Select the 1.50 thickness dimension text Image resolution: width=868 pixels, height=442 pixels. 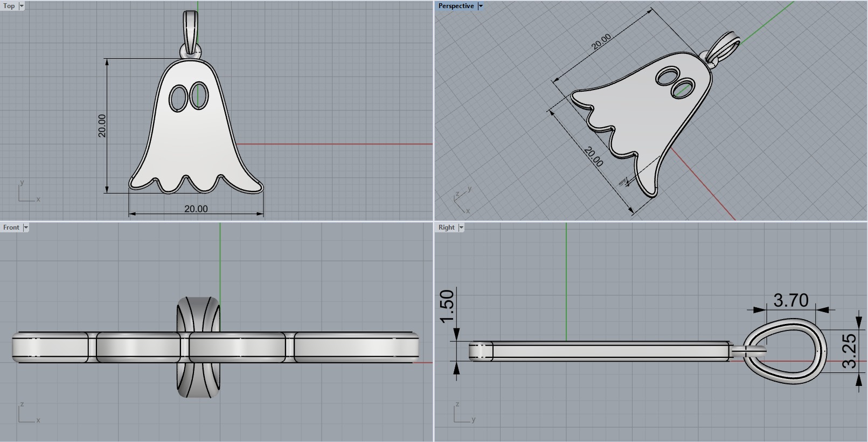pyautogui.click(x=447, y=306)
